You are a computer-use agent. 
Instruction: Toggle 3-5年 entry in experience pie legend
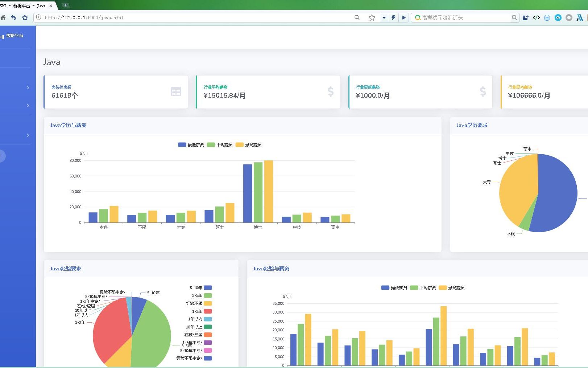[x=202, y=296]
